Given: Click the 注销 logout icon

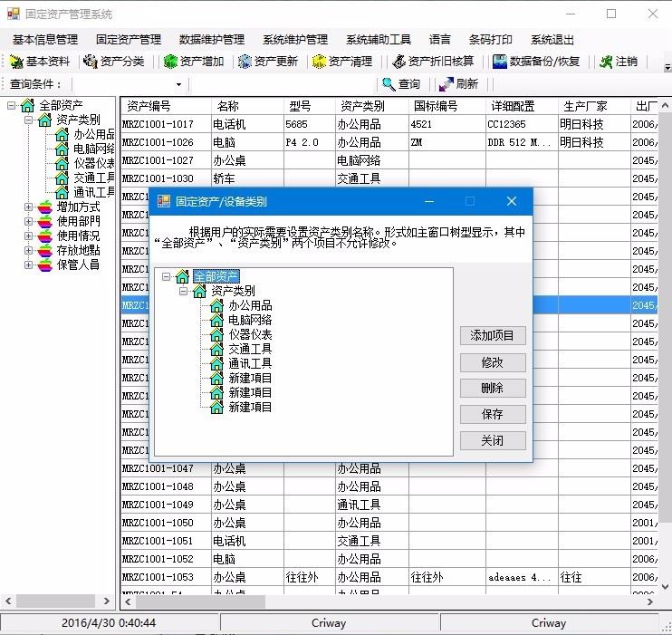Looking at the screenshot, I should [618, 62].
